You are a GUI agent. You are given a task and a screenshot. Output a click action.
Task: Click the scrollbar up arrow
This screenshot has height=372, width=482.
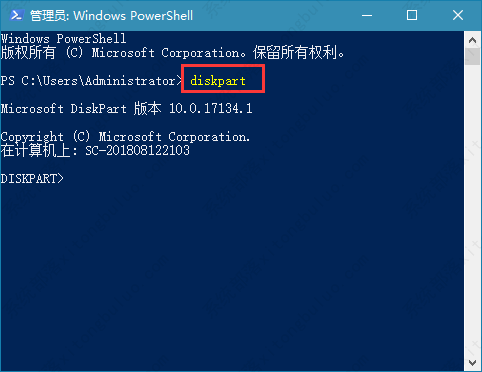472,41
